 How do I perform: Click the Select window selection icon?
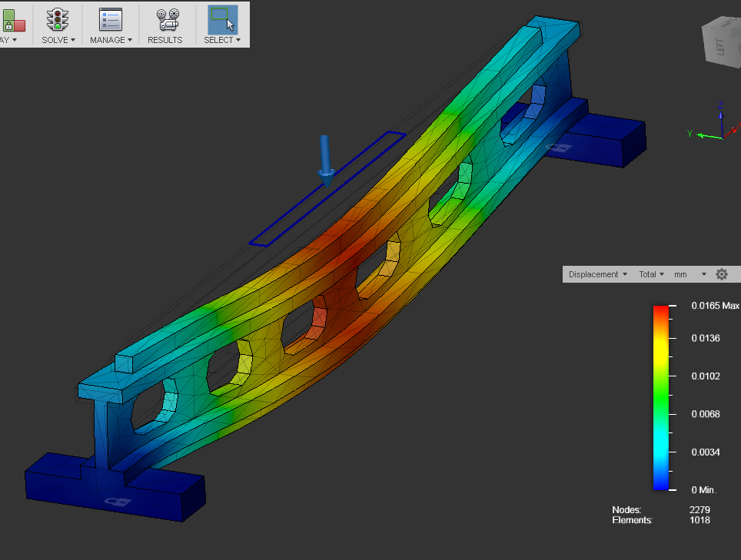pyautogui.click(x=223, y=20)
